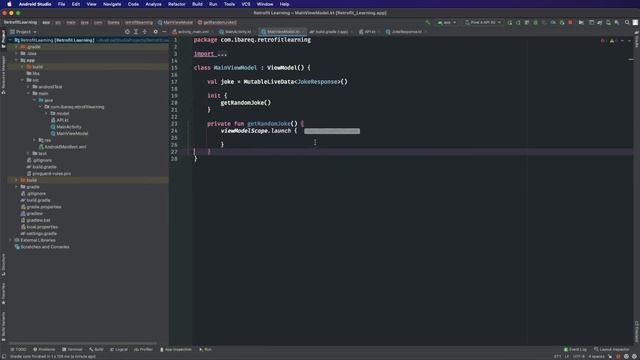640x360 pixels.
Task: Collapse the src folder arrow
Action: [23, 80]
